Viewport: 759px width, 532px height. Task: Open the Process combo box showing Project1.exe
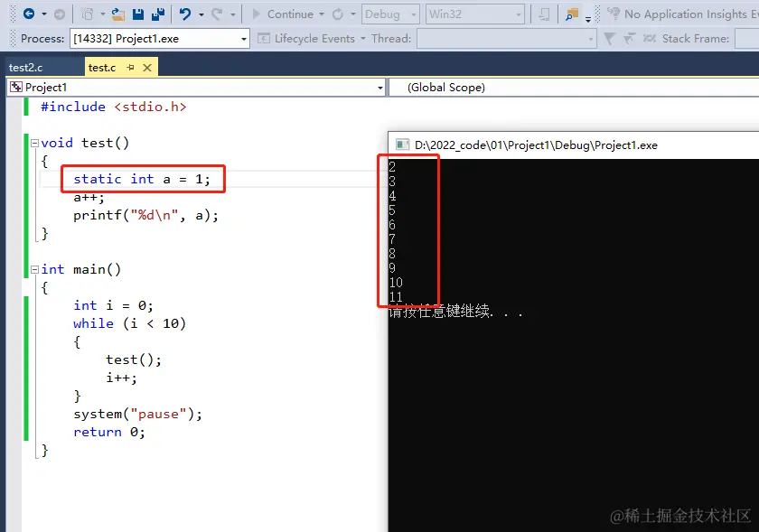tap(160, 38)
